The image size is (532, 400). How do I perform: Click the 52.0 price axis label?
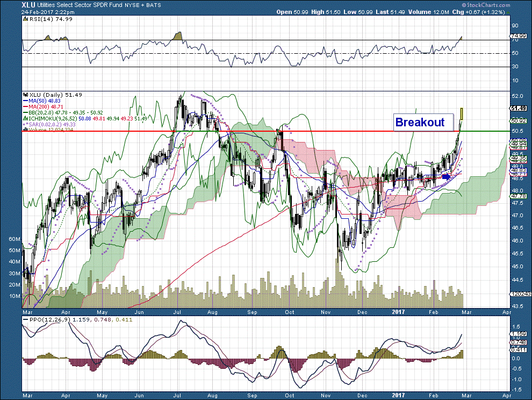[x=517, y=96]
